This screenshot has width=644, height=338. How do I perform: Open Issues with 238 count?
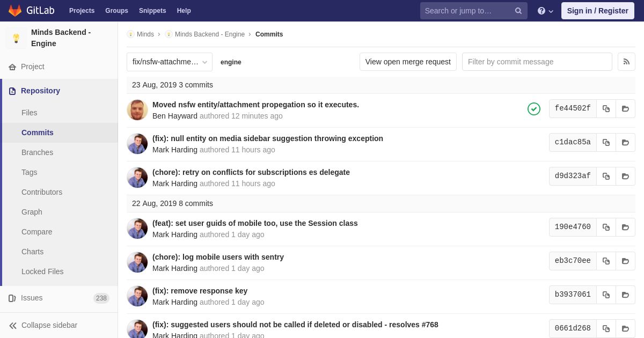pyautogui.click(x=59, y=298)
